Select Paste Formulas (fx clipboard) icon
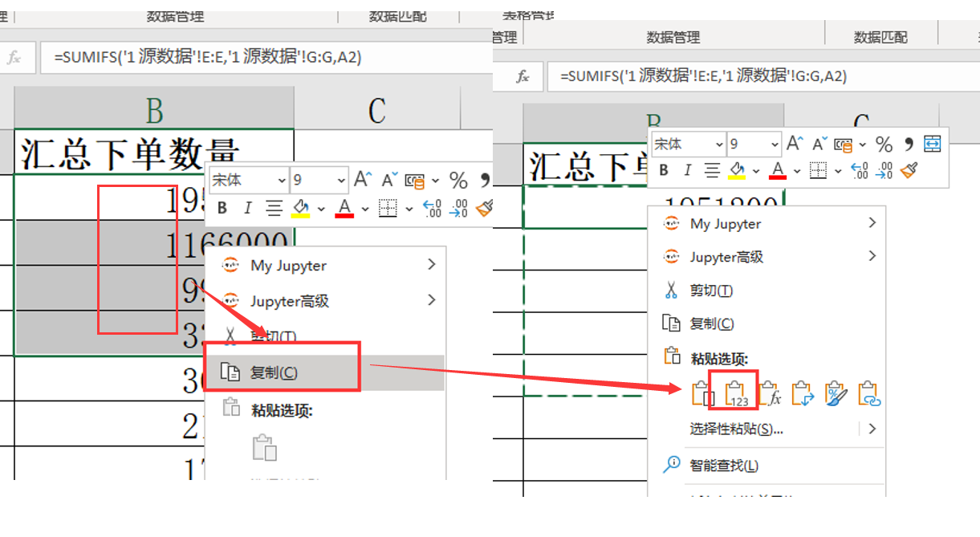Screen dimensions: 980x537 pyautogui.click(x=770, y=393)
